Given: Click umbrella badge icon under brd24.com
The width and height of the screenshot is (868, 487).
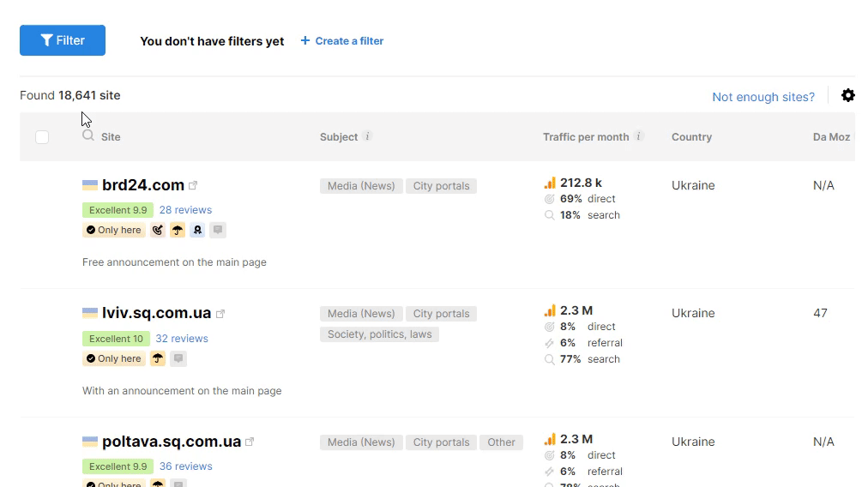Looking at the screenshot, I should 178,231.
